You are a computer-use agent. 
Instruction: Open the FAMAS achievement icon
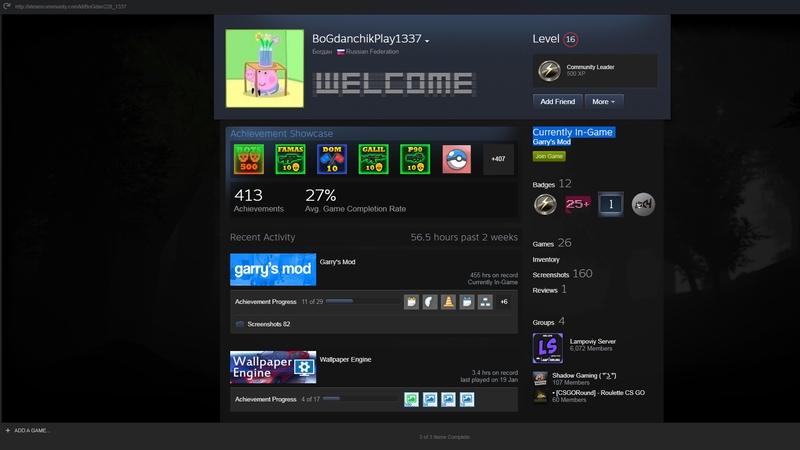click(x=290, y=159)
